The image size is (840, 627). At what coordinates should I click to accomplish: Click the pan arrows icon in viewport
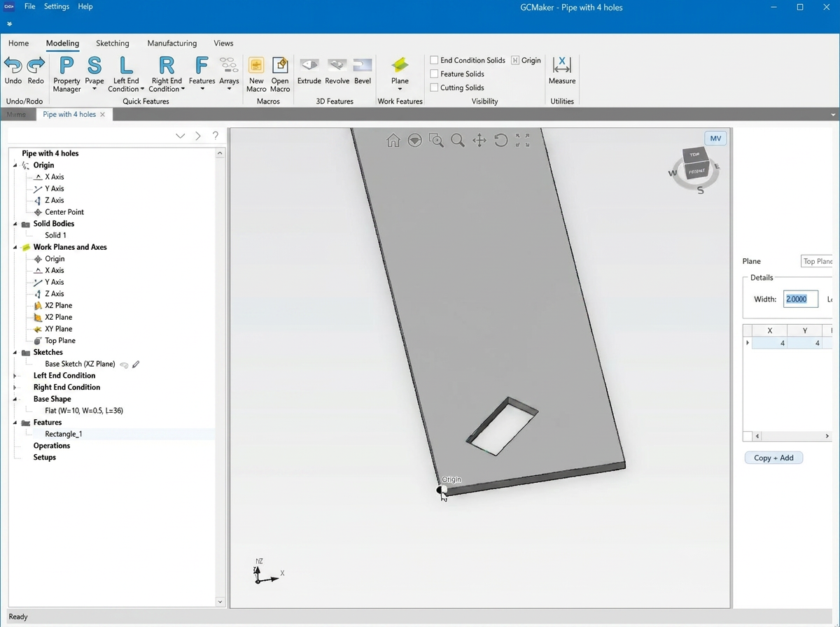pos(479,141)
